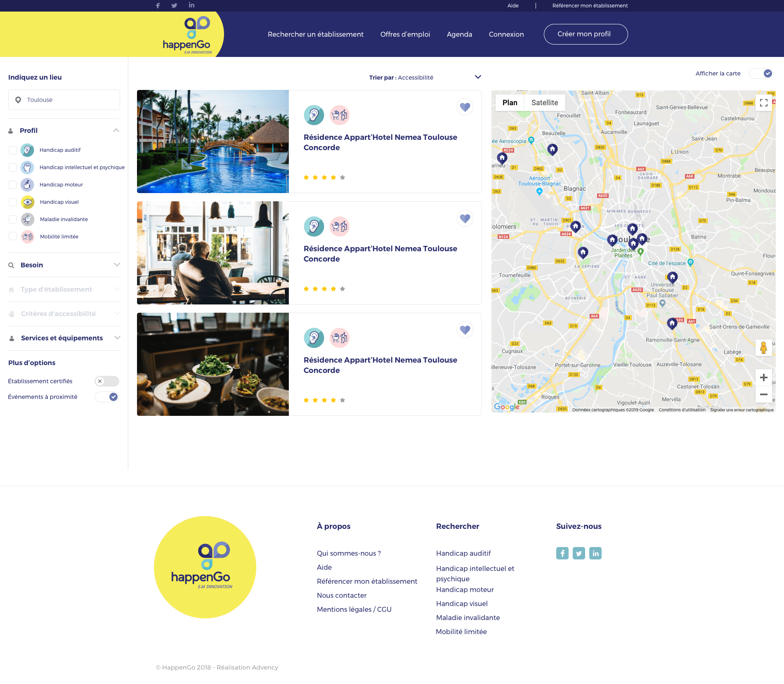Open LinkedIn icon in top bar
Screen dimensions: 784x684
pos(191,5)
